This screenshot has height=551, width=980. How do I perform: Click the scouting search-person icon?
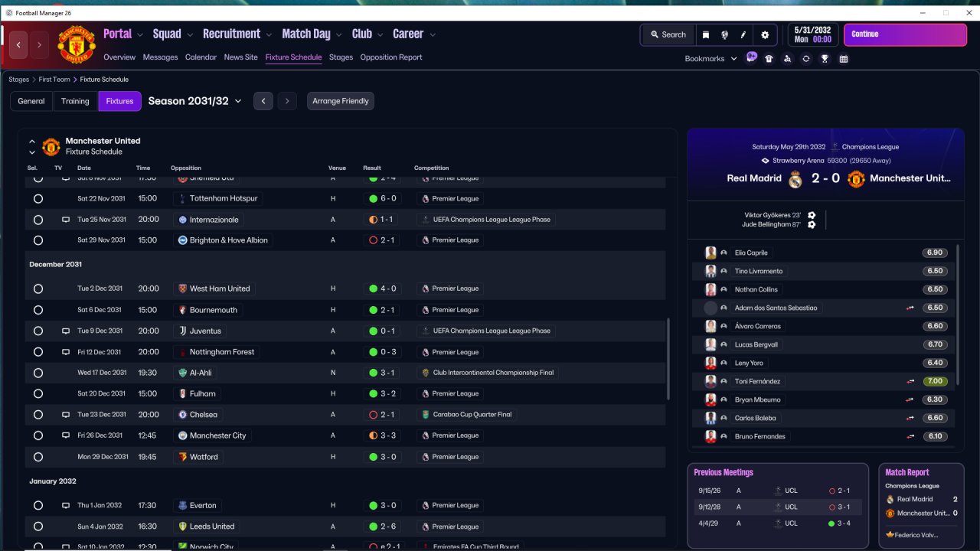[787, 59]
